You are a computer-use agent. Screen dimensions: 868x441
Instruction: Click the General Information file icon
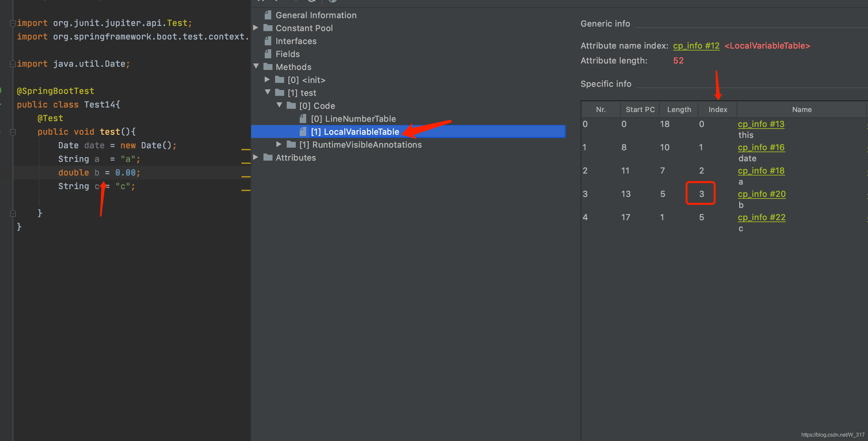click(x=268, y=15)
